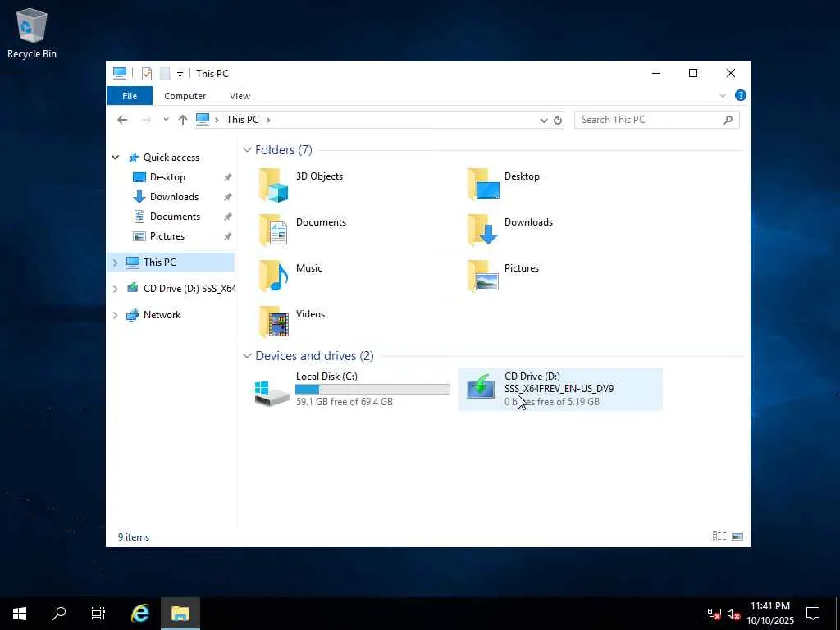Select This PC in navigation pane

[x=160, y=262]
